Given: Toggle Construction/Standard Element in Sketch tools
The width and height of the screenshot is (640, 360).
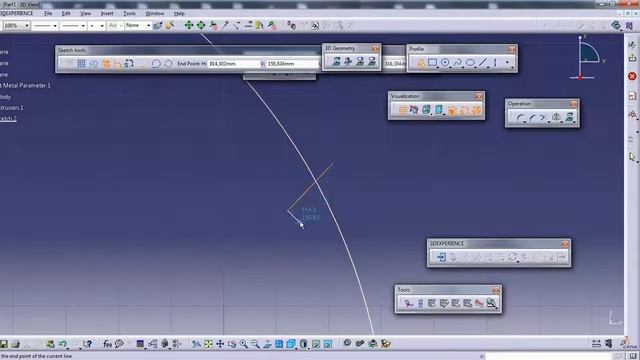Looking at the screenshot, I should [106, 64].
